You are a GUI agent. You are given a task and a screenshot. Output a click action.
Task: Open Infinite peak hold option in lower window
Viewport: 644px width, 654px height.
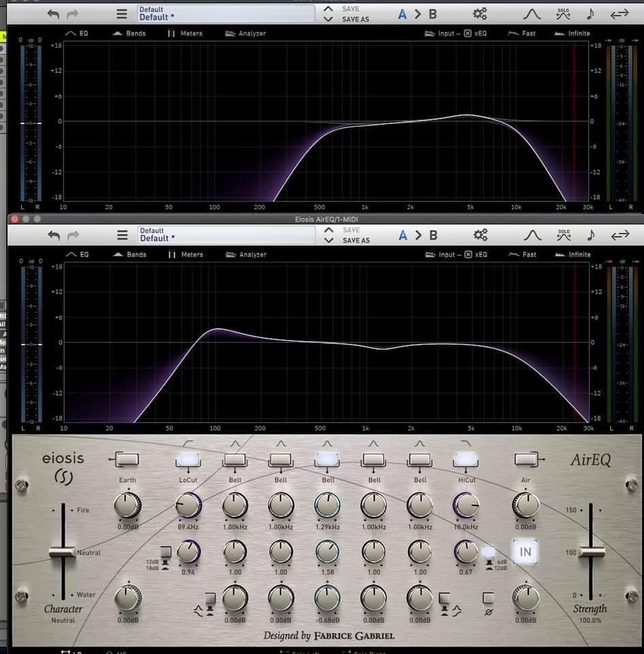point(573,254)
